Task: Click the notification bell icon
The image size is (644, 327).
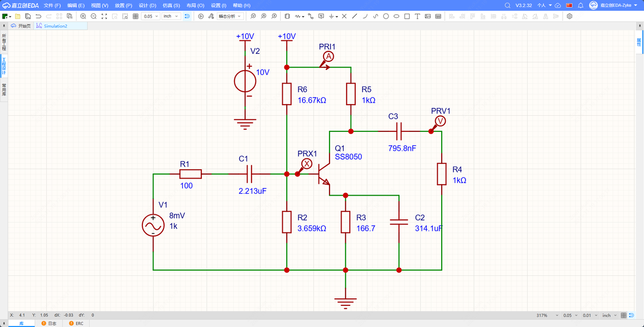Action: pos(580,5)
